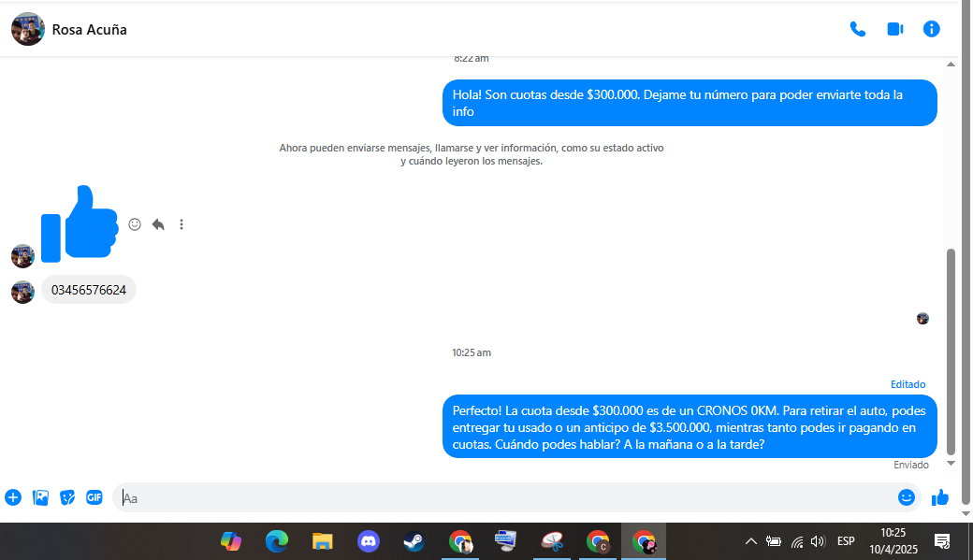The height and width of the screenshot is (560, 973).
Task: Open the conversation information panel
Action: click(x=931, y=29)
